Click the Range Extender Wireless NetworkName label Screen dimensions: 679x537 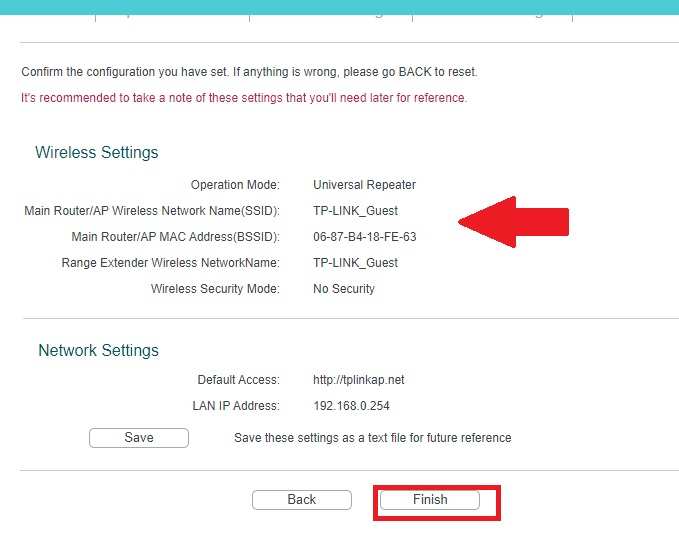pyautogui.click(x=171, y=263)
